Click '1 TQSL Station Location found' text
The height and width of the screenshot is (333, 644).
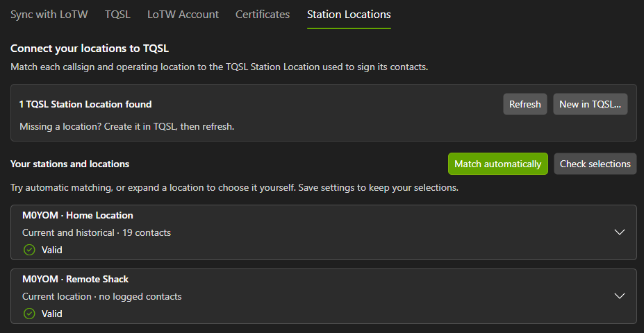[x=85, y=104]
